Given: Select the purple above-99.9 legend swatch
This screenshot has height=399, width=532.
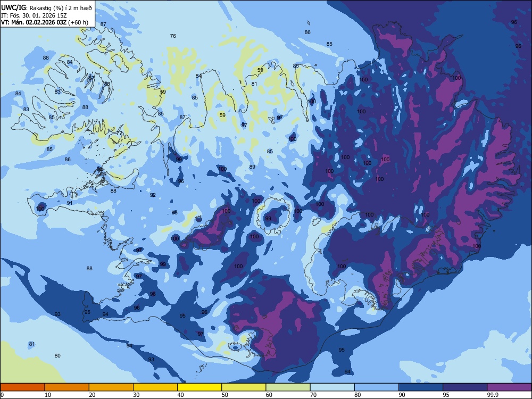Looking at the screenshot, I should pyautogui.click(x=509, y=387).
